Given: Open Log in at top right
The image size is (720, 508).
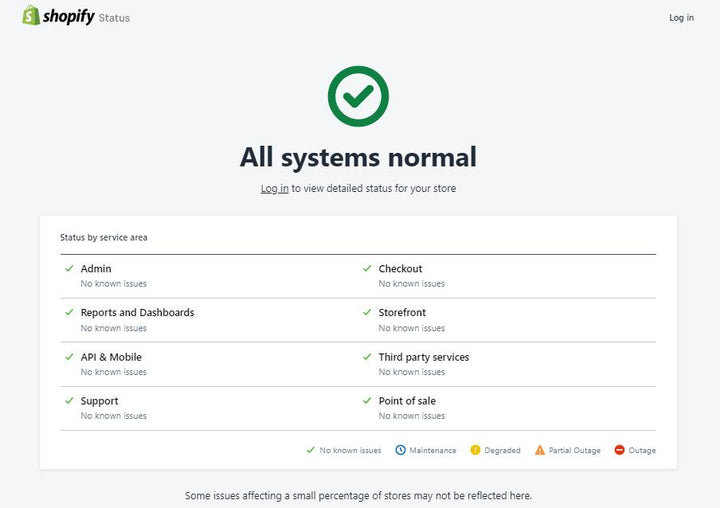Looking at the screenshot, I should click(x=681, y=18).
